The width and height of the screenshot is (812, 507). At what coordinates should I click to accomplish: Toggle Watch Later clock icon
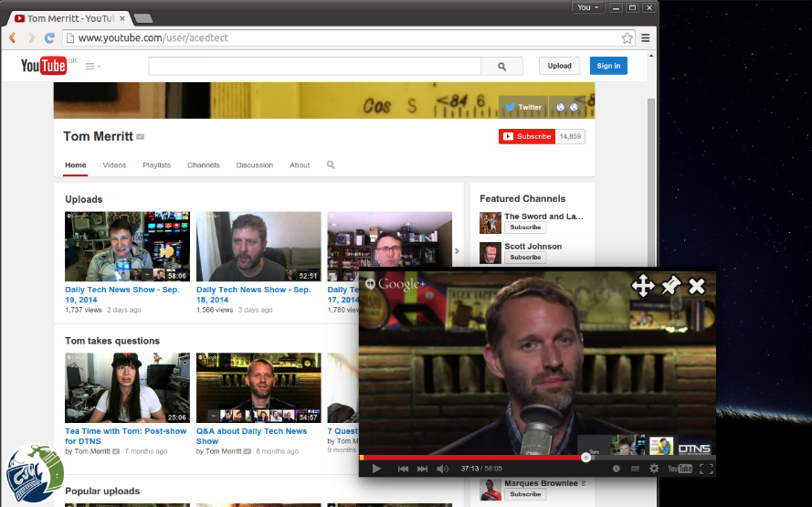pos(616,469)
